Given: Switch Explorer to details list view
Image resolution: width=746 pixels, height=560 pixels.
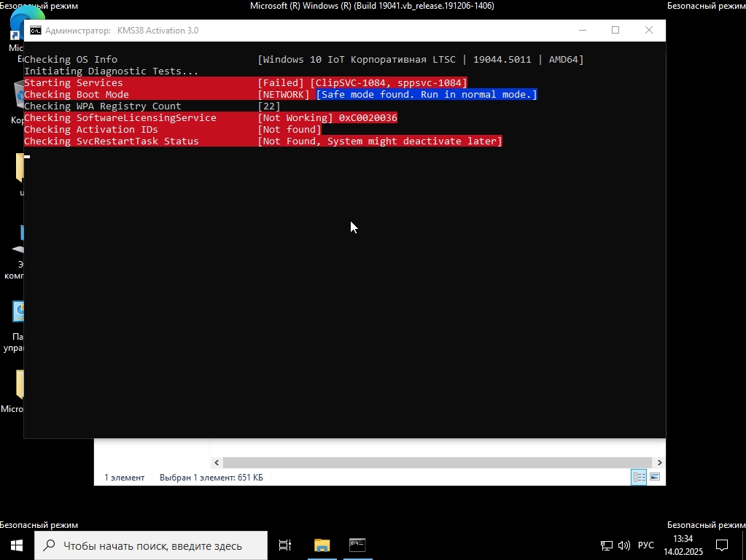Looking at the screenshot, I should tap(639, 477).
